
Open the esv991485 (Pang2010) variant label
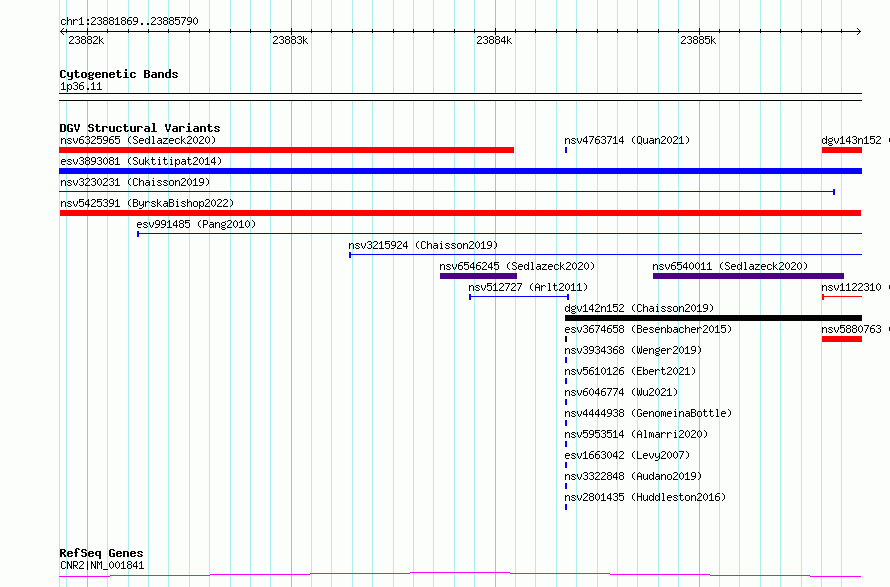pyautogui.click(x=196, y=224)
